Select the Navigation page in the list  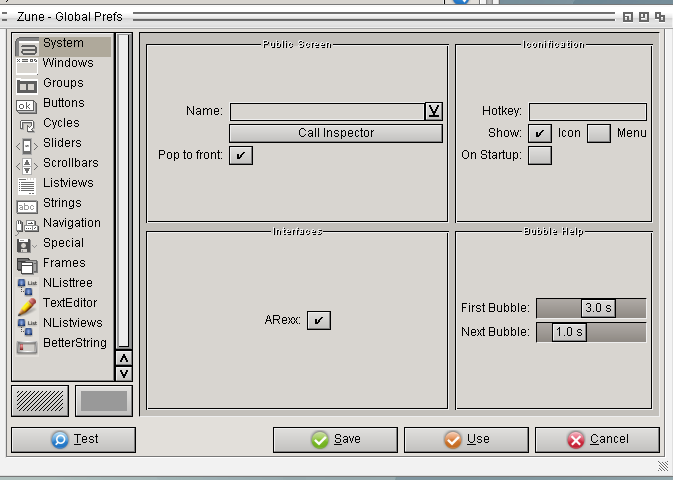coord(71,223)
